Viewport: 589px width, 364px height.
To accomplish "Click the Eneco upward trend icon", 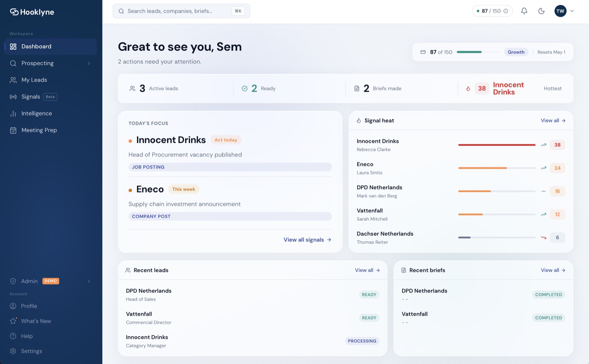I will [543, 168].
